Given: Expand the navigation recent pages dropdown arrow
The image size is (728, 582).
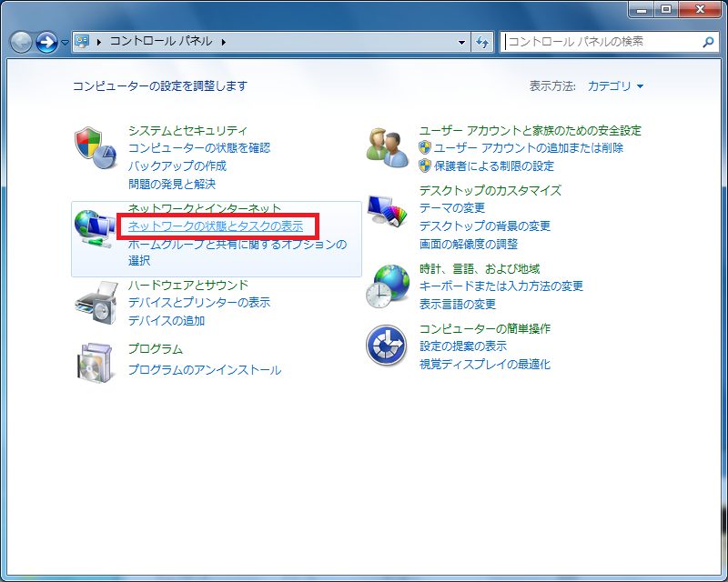Looking at the screenshot, I should (x=65, y=43).
